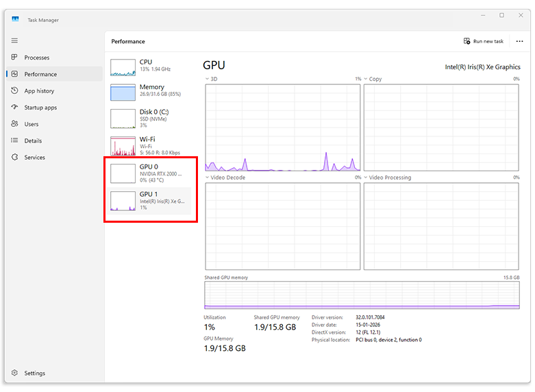Click the large GPU heading
The image size is (535, 392).
(x=214, y=65)
